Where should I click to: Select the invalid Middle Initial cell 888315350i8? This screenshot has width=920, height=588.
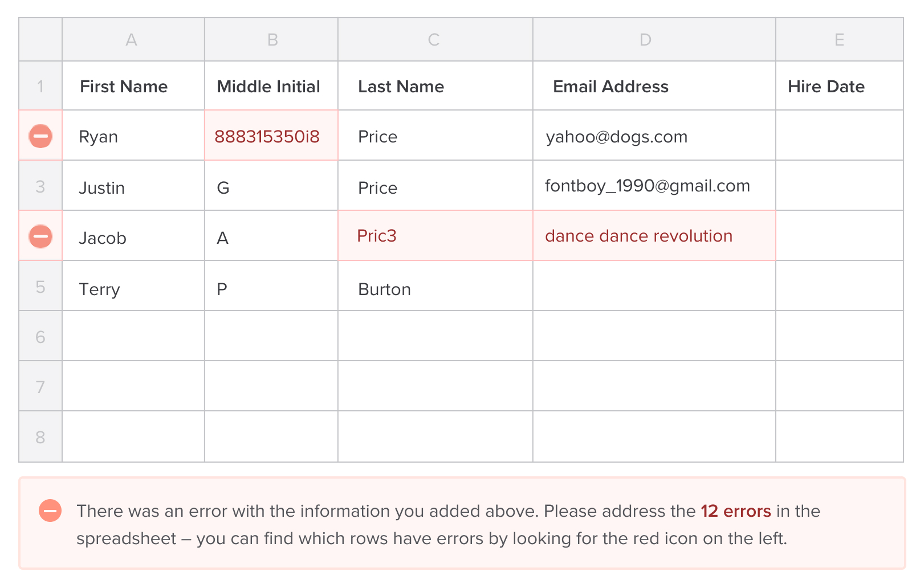(271, 136)
